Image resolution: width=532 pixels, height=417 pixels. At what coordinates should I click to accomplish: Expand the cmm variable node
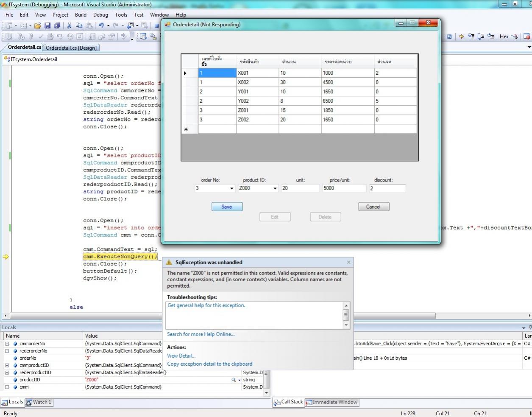tap(7, 387)
